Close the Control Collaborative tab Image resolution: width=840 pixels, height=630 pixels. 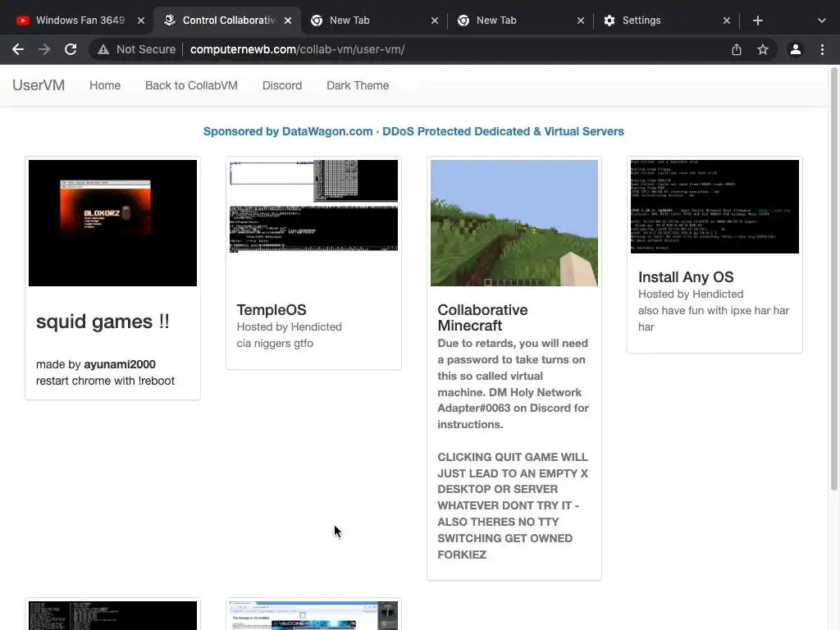288,21
